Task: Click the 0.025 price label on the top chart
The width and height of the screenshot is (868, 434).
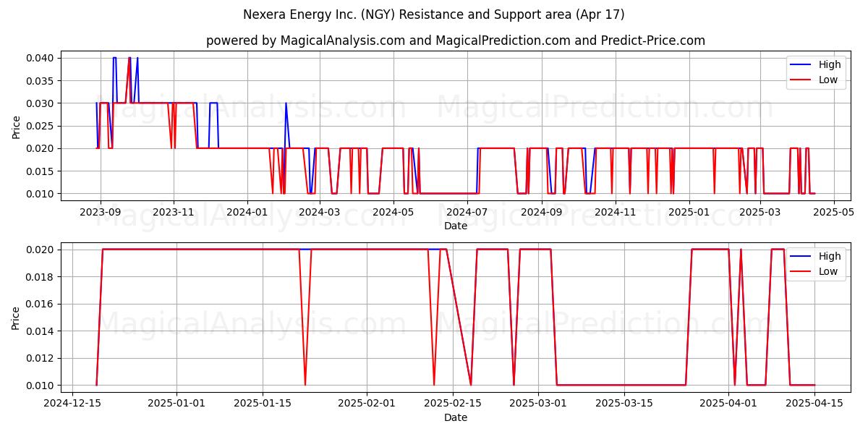Action: 41,126
